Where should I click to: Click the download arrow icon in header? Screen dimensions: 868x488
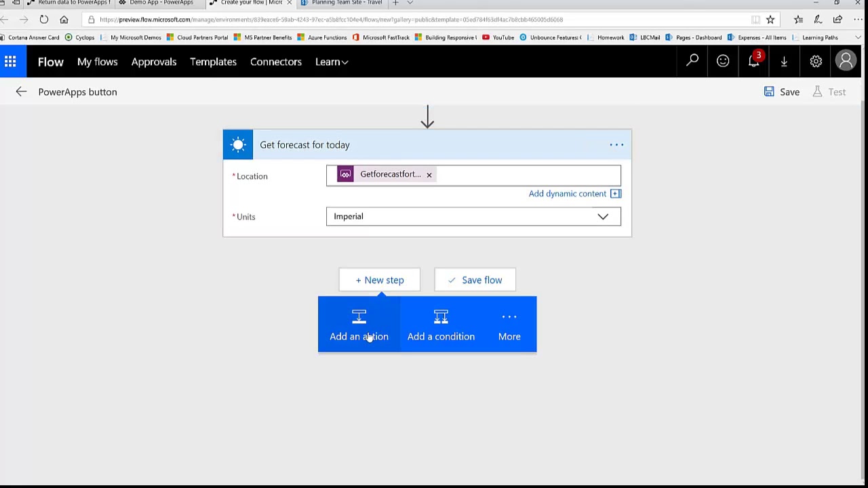click(x=784, y=62)
